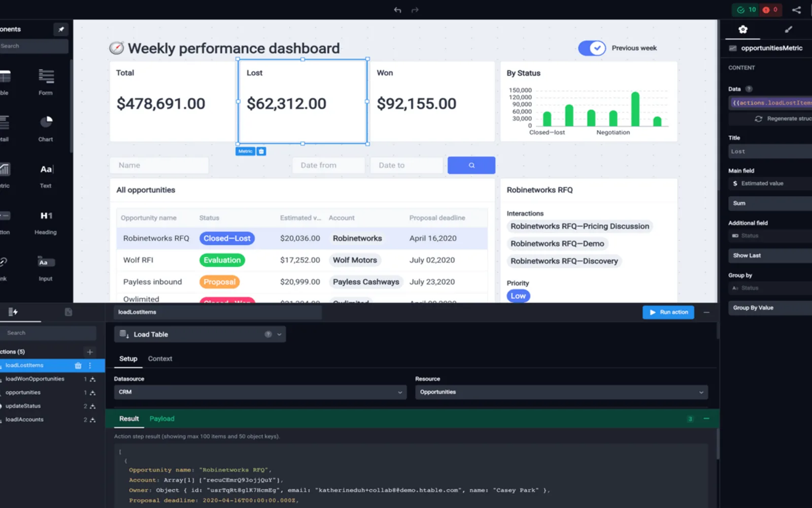Add a new action with plus icon
This screenshot has width=812, height=508.
point(90,352)
